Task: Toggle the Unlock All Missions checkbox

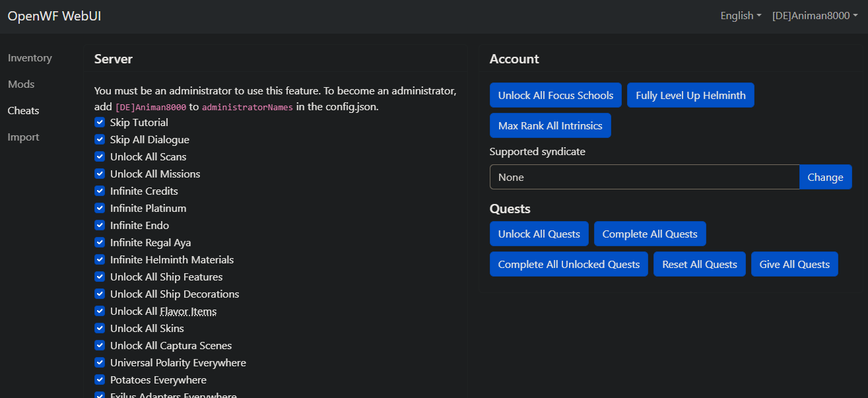Action: click(100, 174)
